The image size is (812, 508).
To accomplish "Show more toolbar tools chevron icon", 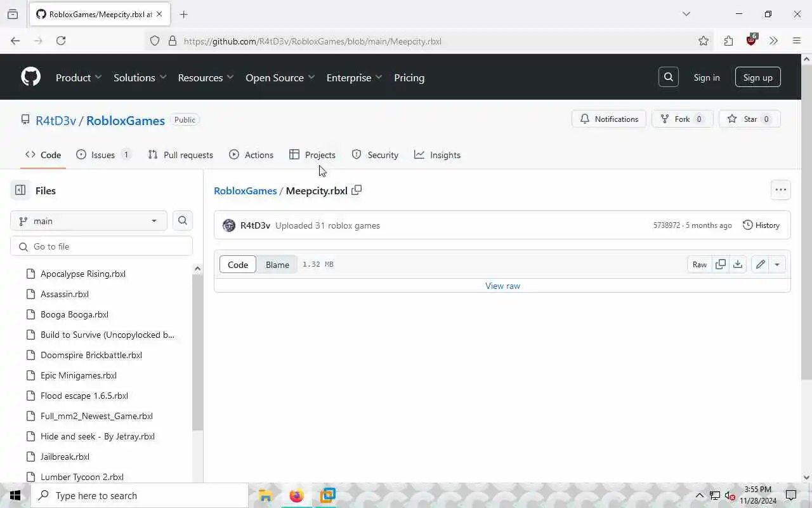I will pyautogui.click(x=773, y=41).
